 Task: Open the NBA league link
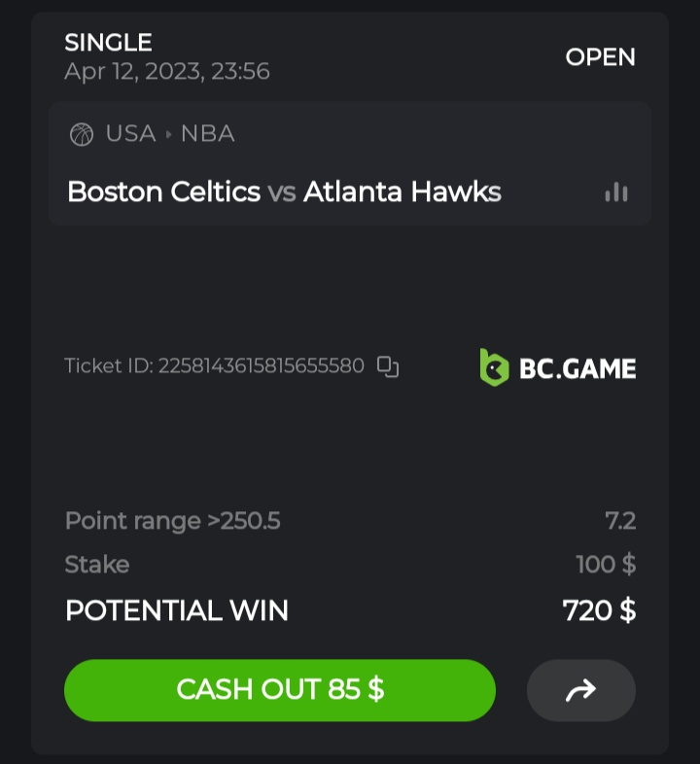pos(207,134)
